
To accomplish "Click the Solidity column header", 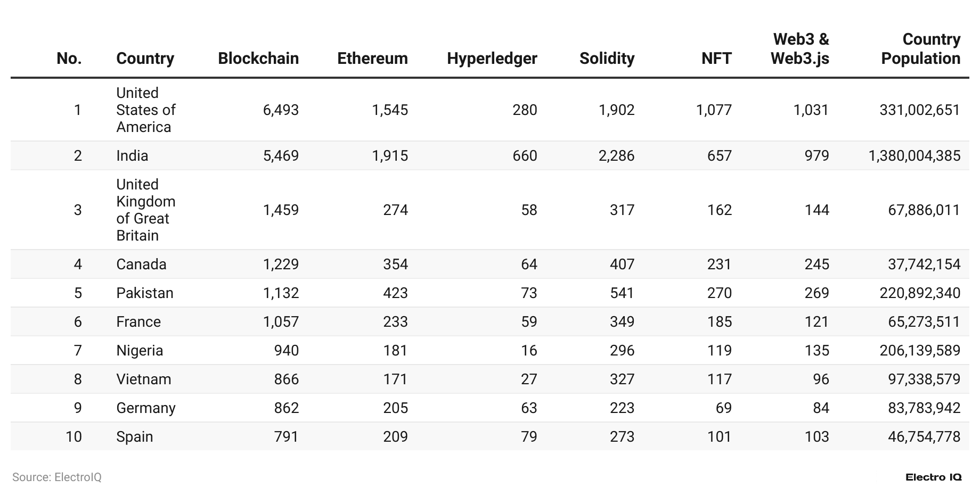I will coord(607,58).
